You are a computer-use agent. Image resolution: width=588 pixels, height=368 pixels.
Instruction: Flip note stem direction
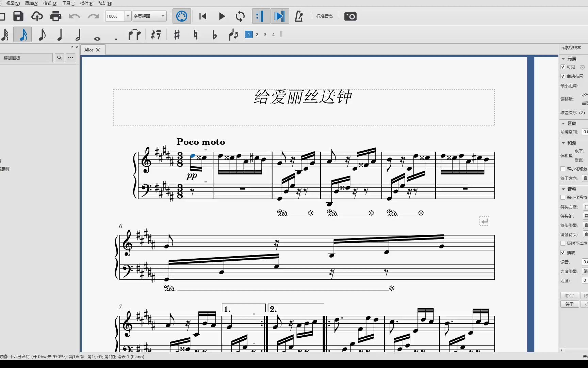pos(233,34)
